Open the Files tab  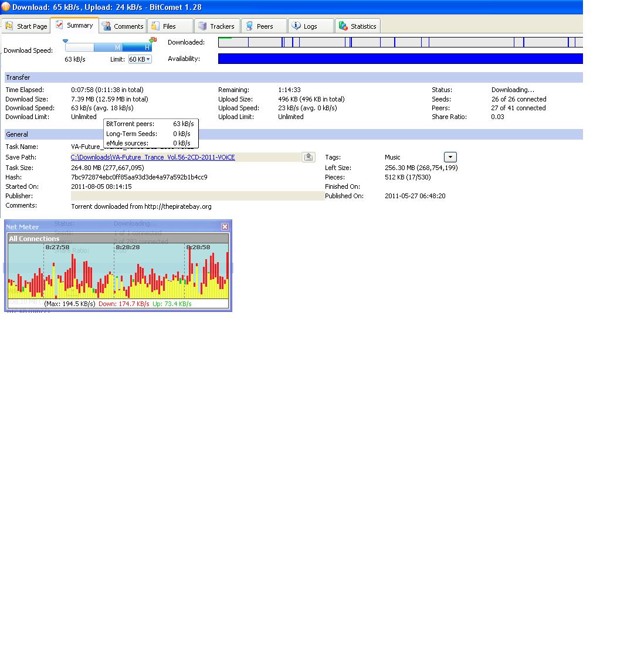[170, 26]
